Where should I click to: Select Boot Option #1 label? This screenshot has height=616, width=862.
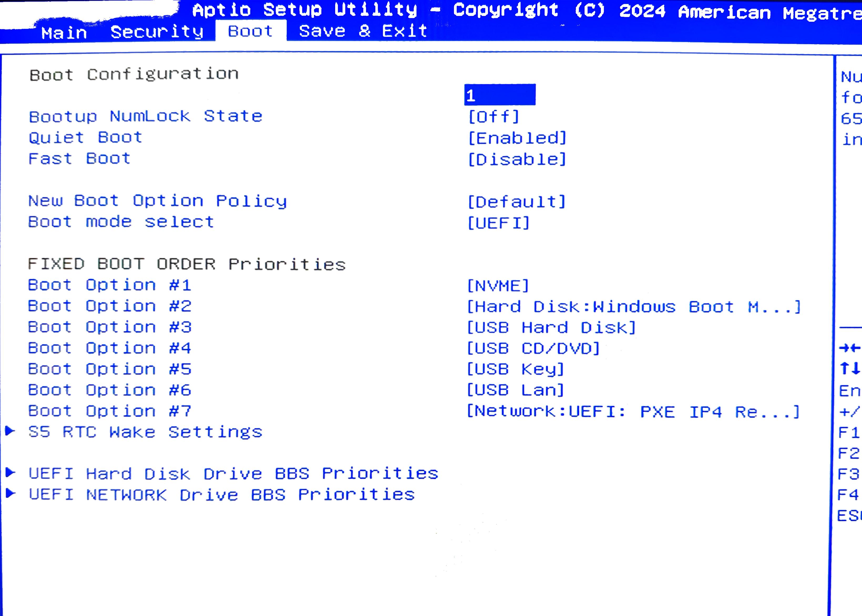(x=110, y=285)
